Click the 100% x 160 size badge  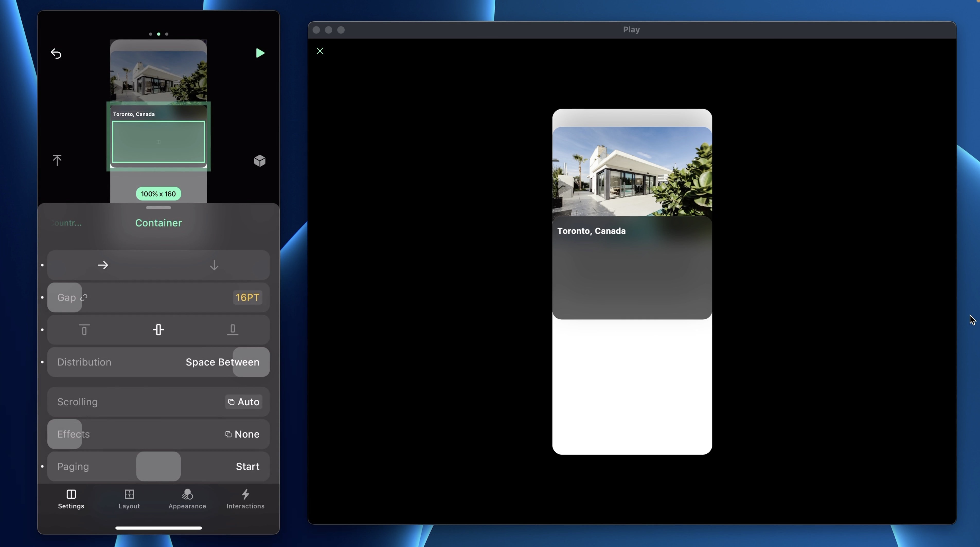158,194
